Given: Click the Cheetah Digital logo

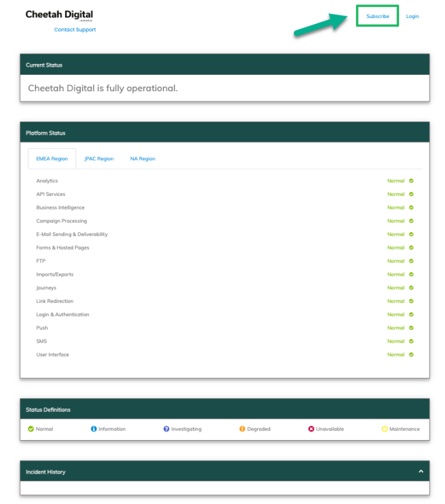Looking at the screenshot, I should (x=59, y=15).
